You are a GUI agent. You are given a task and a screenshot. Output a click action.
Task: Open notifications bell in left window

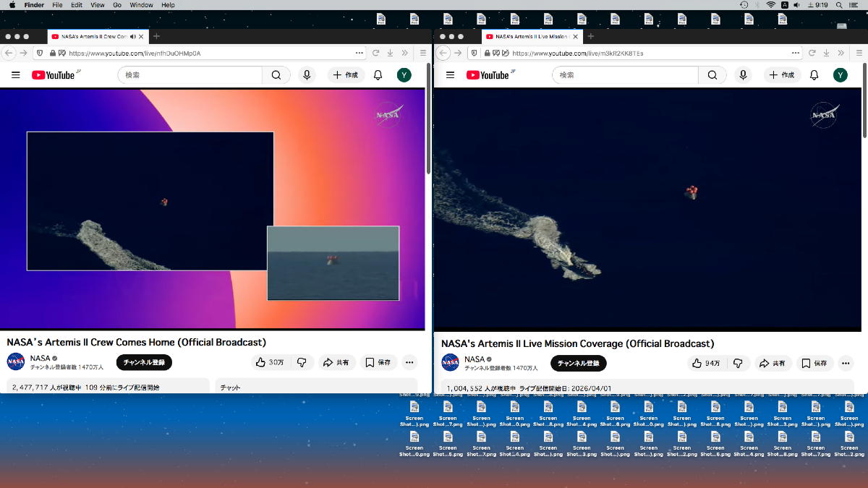click(x=378, y=75)
